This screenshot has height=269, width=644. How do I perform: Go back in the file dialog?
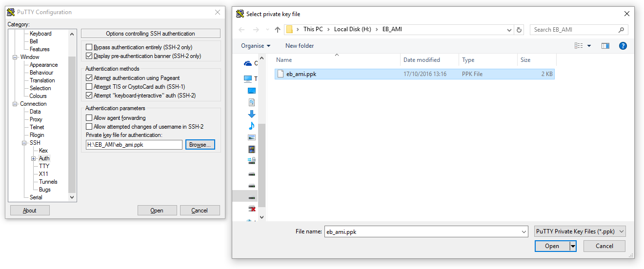pyautogui.click(x=241, y=30)
